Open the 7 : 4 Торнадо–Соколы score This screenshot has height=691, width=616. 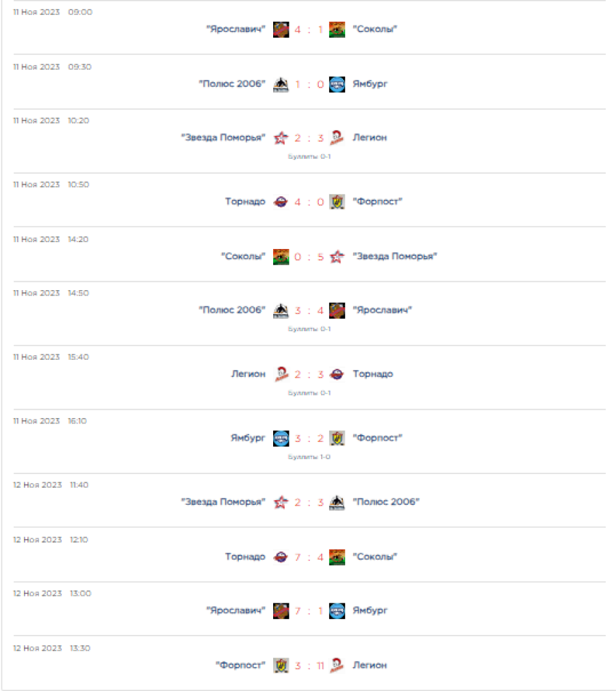tap(309, 557)
